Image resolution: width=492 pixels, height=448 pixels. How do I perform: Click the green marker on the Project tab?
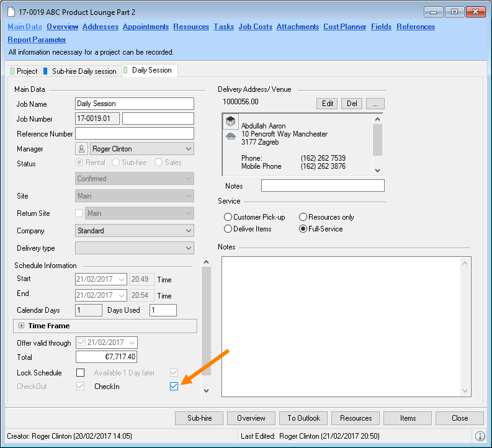[12, 71]
